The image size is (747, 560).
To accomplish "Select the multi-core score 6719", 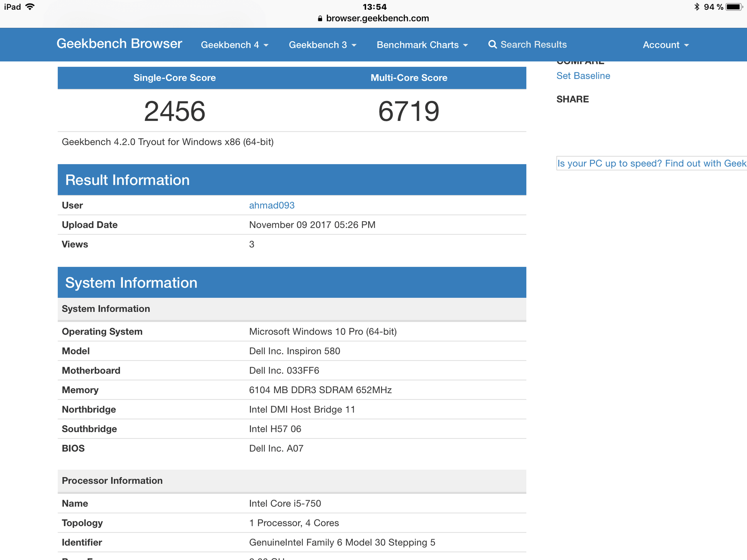I will click(409, 111).
